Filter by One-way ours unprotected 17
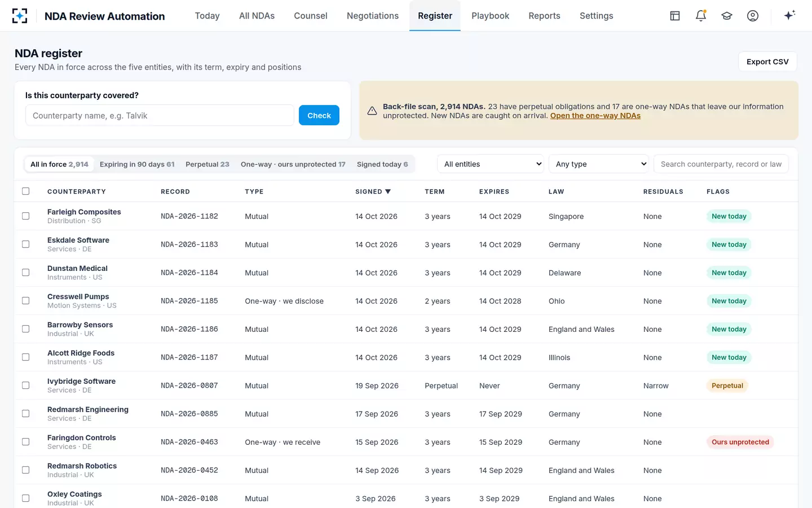The width and height of the screenshot is (812, 508). point(293,164)
